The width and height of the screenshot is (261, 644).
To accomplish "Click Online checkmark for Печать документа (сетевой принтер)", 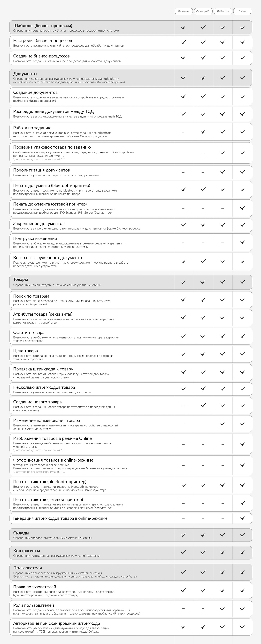I will 243,208.
